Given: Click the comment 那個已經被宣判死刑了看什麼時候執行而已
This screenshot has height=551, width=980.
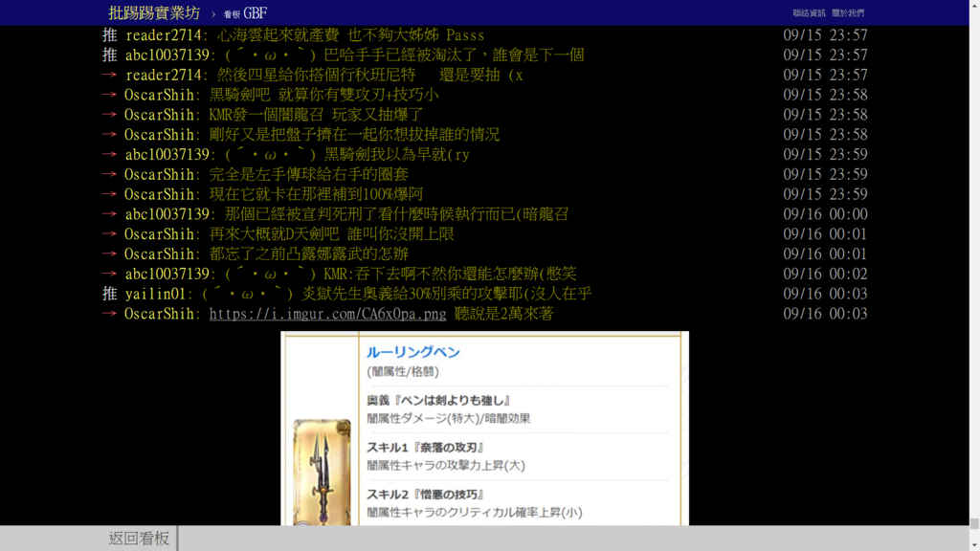Looking at the screenshot, I should pyautogui.click(x=396, y=214).
